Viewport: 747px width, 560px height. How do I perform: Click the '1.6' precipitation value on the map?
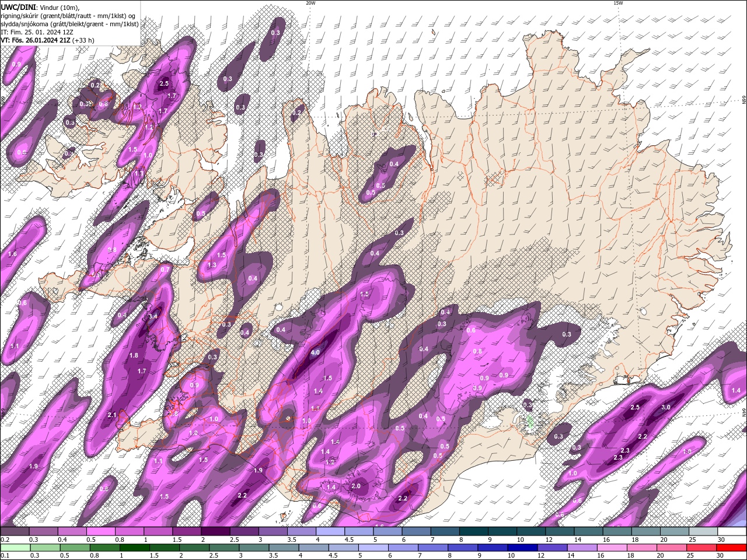12,254
